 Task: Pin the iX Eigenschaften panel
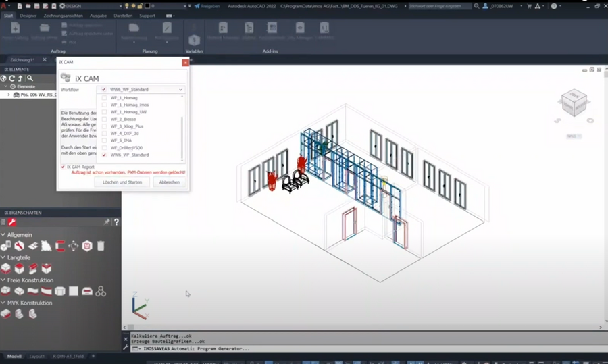click(107, 222)
